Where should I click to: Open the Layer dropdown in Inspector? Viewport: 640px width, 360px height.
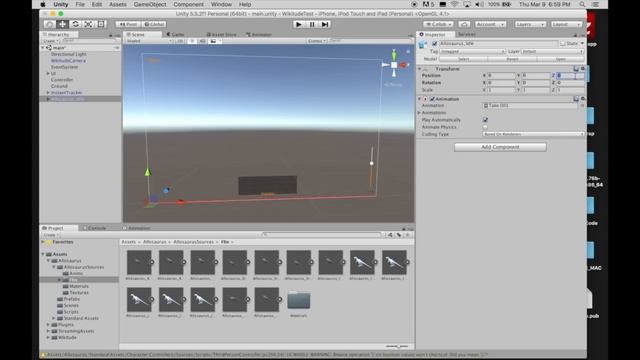pyautogui.click(x=553, y=51)
